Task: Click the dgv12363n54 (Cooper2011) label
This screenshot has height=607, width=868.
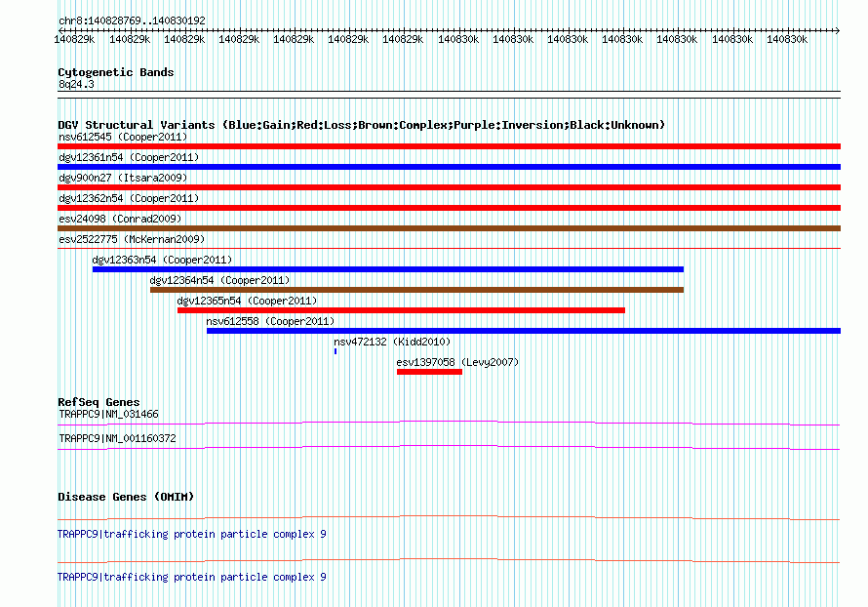Action: click(162, 260)
